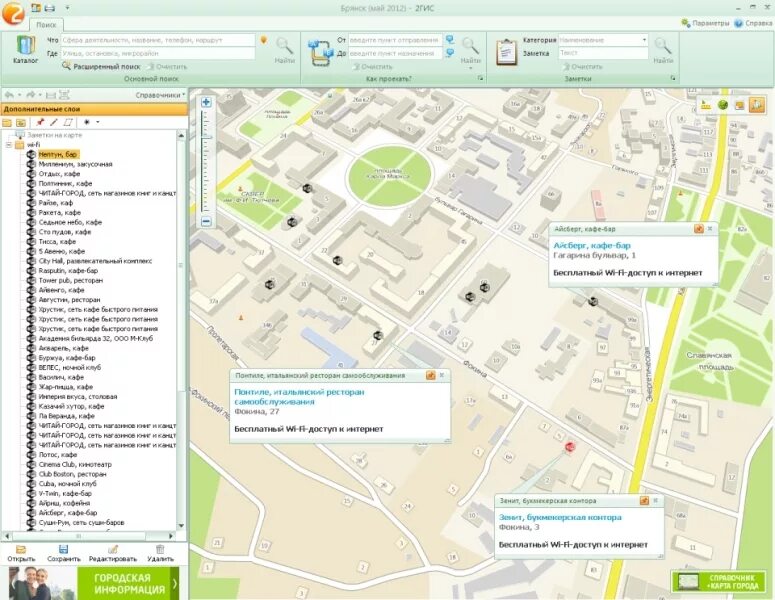The width and height of the screenshot is (775, 600).
Task: Open the marker style dropdown arrow
Action: (x=97, y=122)
